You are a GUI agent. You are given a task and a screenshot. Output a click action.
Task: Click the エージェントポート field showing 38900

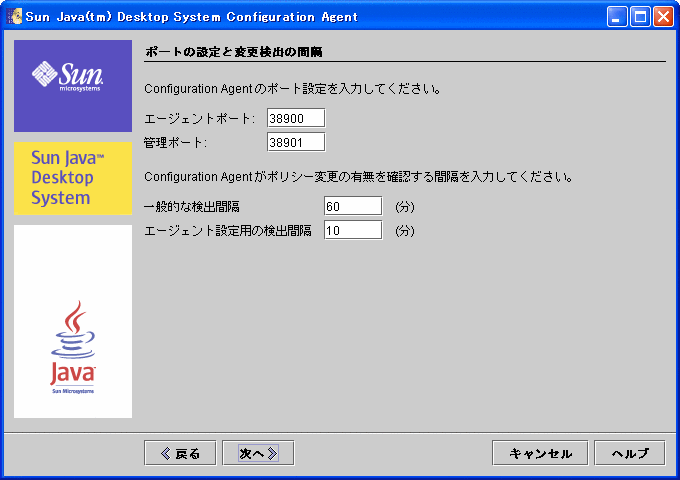click(296, 118)
